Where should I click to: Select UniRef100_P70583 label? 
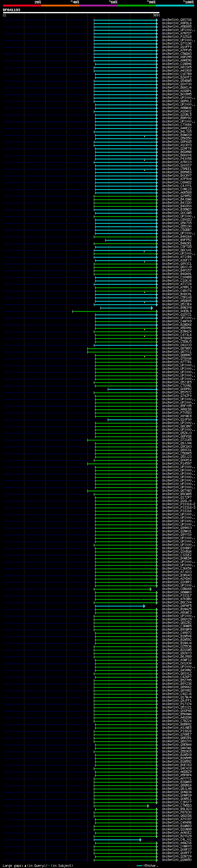[x=176, y=412]
